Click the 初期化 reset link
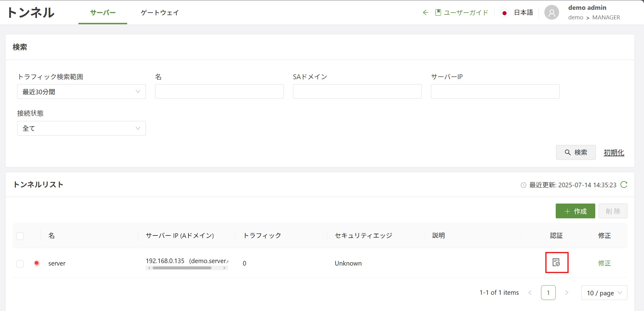 [614, 153]
